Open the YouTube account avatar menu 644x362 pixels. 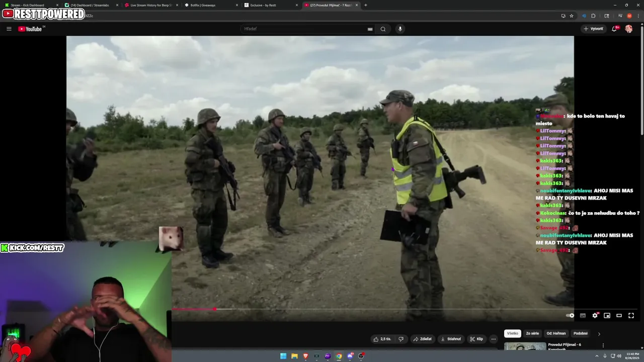[628, 29]
